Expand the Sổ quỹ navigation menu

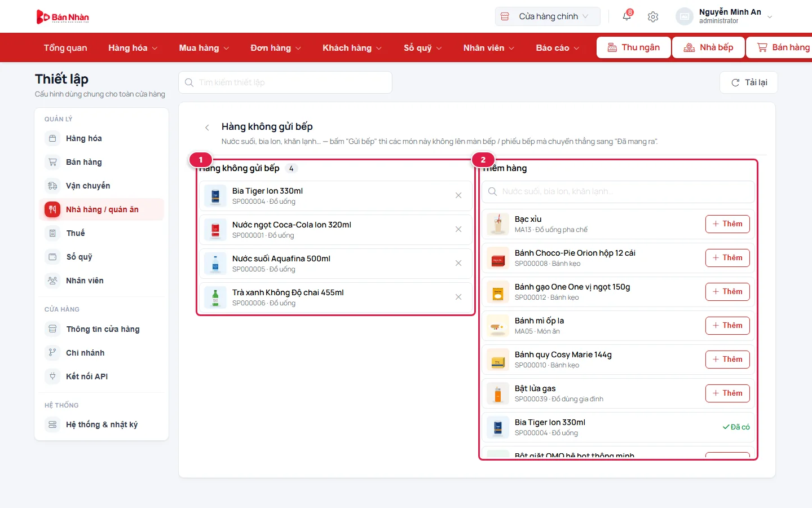pos(423,48)
